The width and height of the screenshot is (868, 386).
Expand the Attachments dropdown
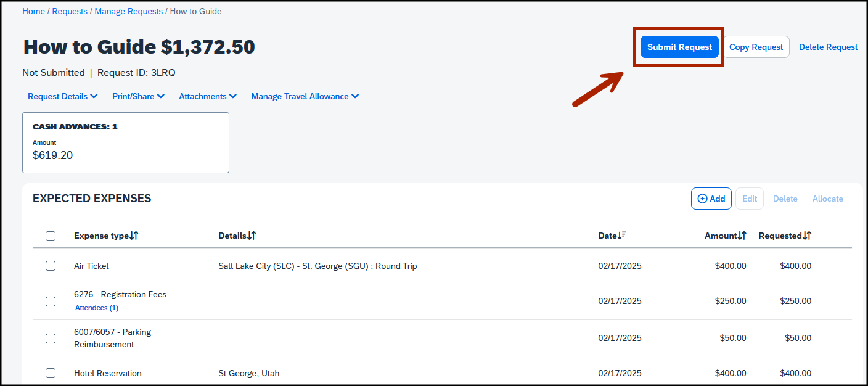click(208, 96)
